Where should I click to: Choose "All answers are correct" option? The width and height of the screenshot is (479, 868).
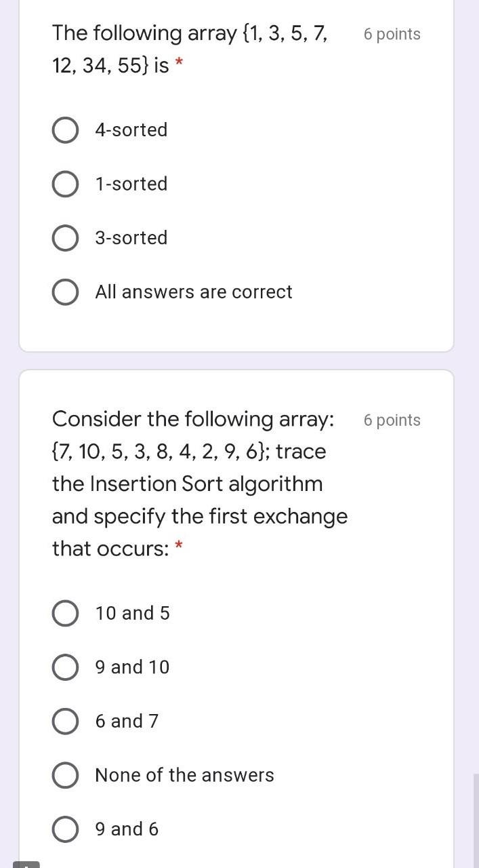[x=65, y=292]
